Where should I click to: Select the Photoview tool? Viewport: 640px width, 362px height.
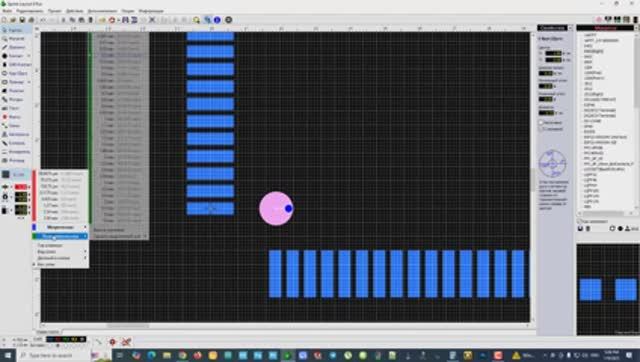pos(16,160)
